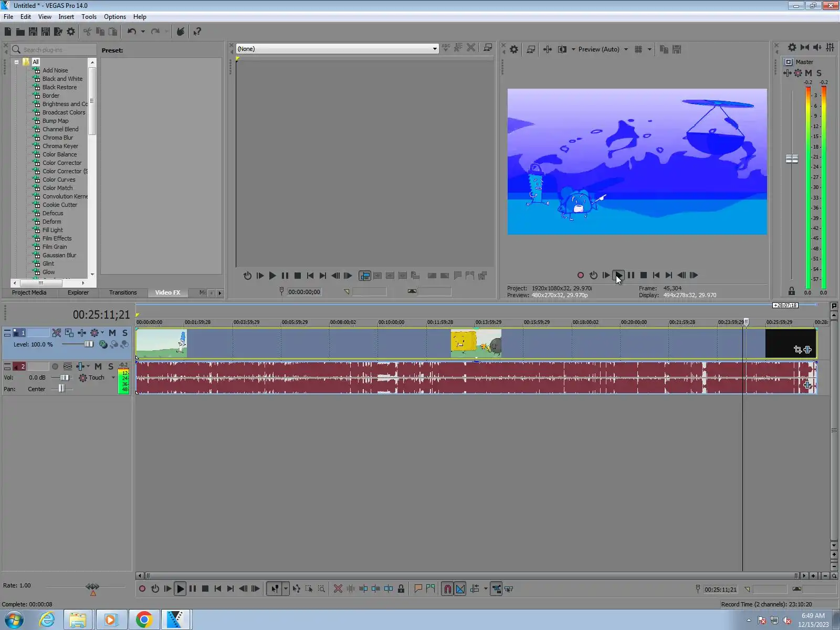The width and height of the screenshot is (840, 630).
Task: Open File Explorer from taskbar
Action: pyautogui.click(x=78, y=620)
